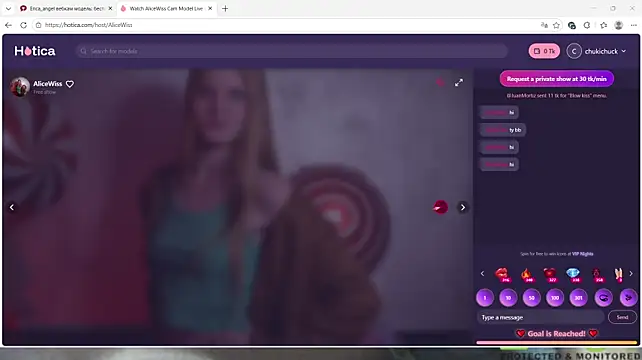Viewport: 642px width, 360px height.
Task: Click the AliceWiss profile picture
Action: 20,86
